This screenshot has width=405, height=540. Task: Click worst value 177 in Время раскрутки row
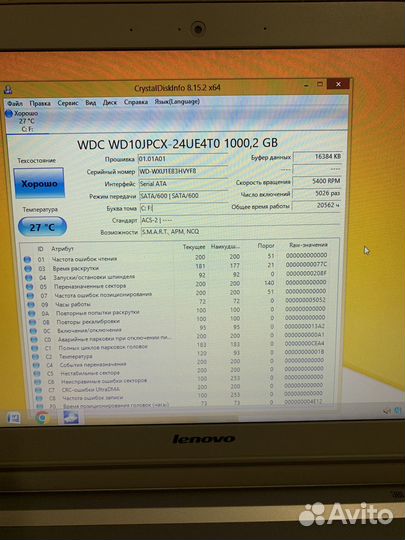[x=235, y=266]
